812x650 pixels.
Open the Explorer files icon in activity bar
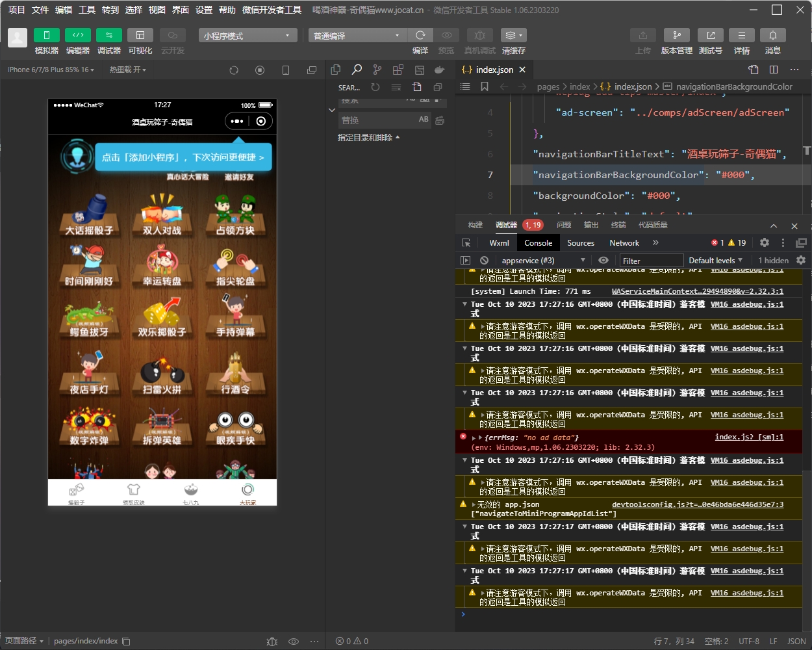coord(336,70)
